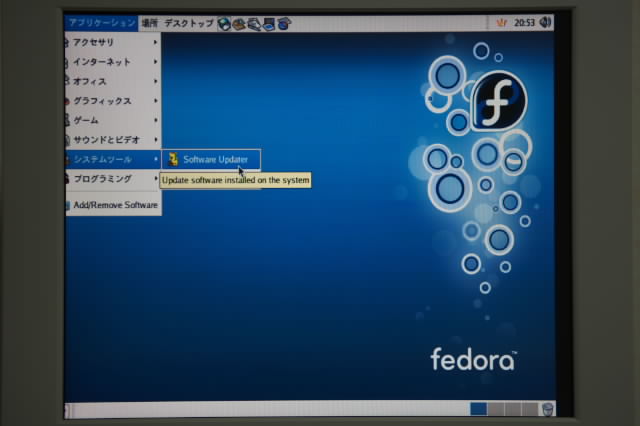
Task: Choose Add/Remove Software from the menu
Action: tap(112, 205)
